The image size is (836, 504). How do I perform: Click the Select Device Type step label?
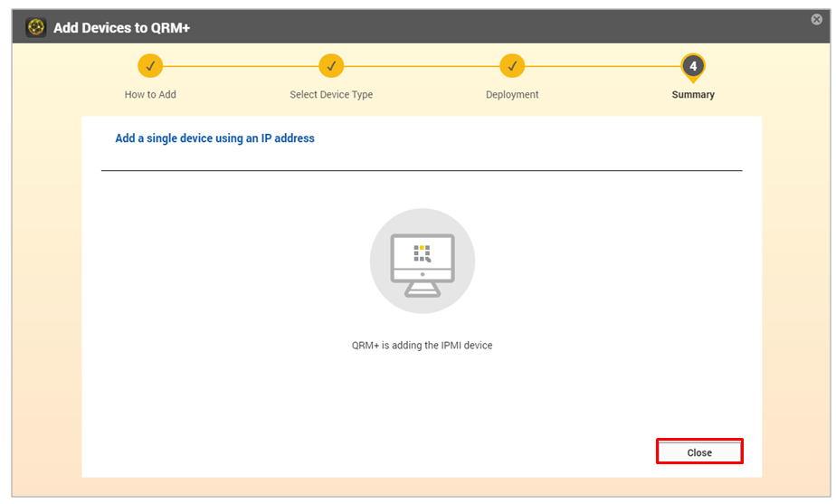pos(331,94)
